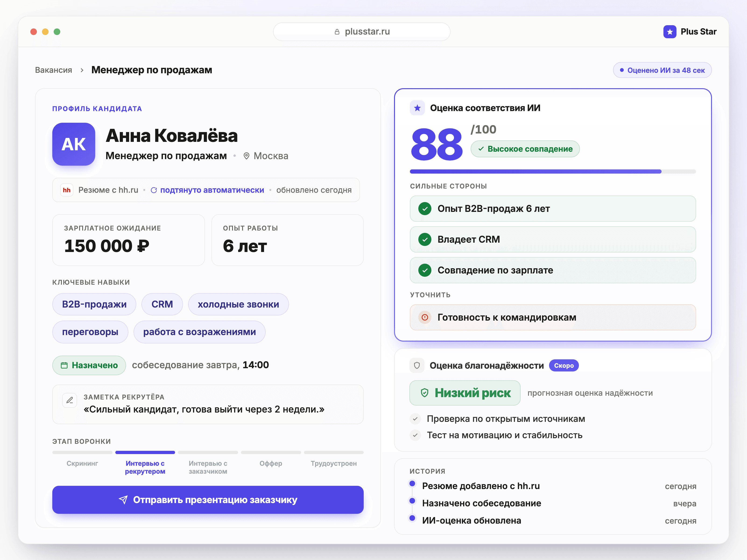This screenshot has width=747, height=560.
Task: Click the 6 лет experience card
Action: tap(287, 240)
